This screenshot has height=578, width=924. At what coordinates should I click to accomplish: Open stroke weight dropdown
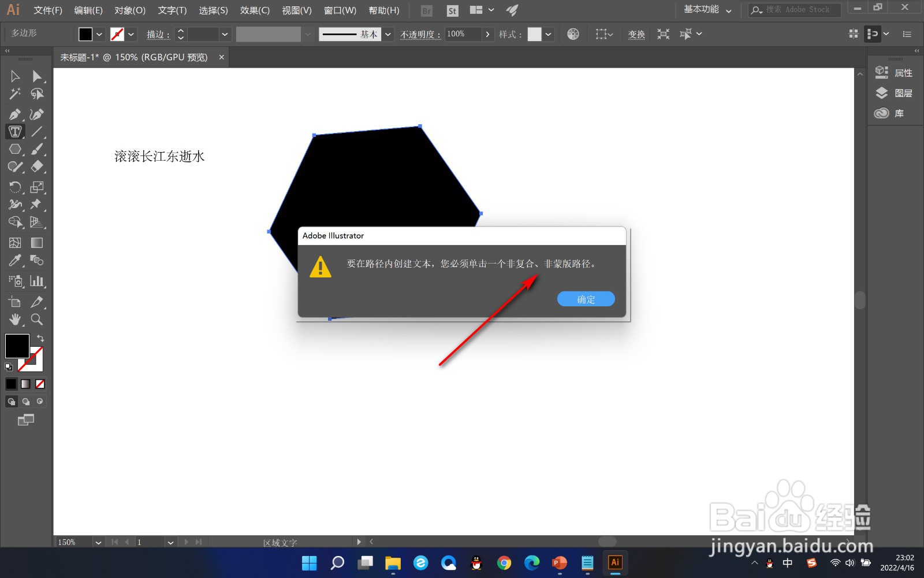(x=225, y=34)
